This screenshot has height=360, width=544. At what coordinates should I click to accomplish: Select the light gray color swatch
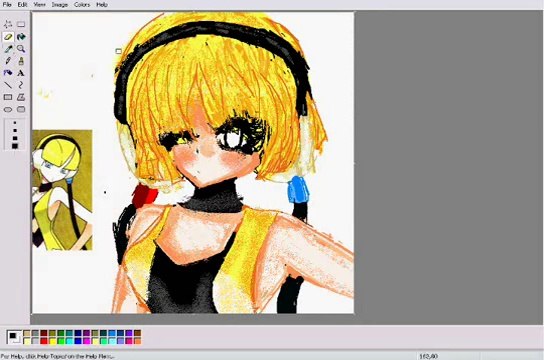click(x=35, y=341)
